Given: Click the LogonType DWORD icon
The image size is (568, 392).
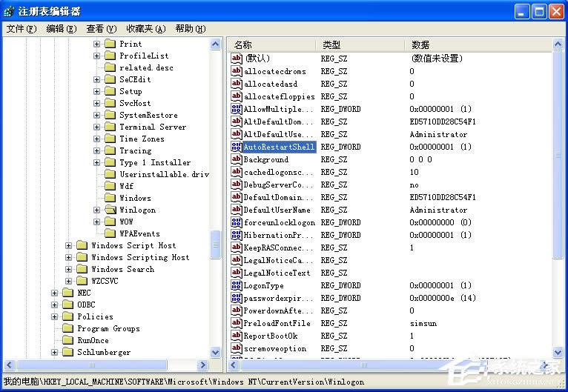Looking at the screenshot, I should (x=237, y=285).
